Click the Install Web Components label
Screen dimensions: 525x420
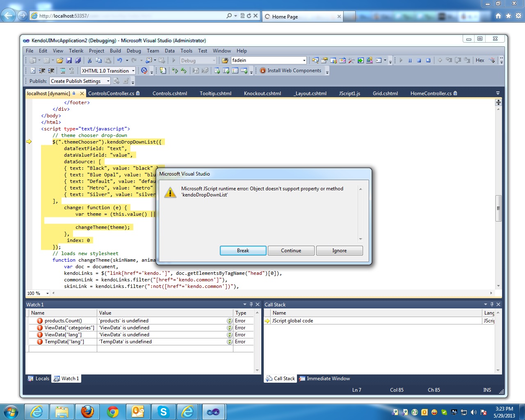pyautogui.click(x=294, y=71)
